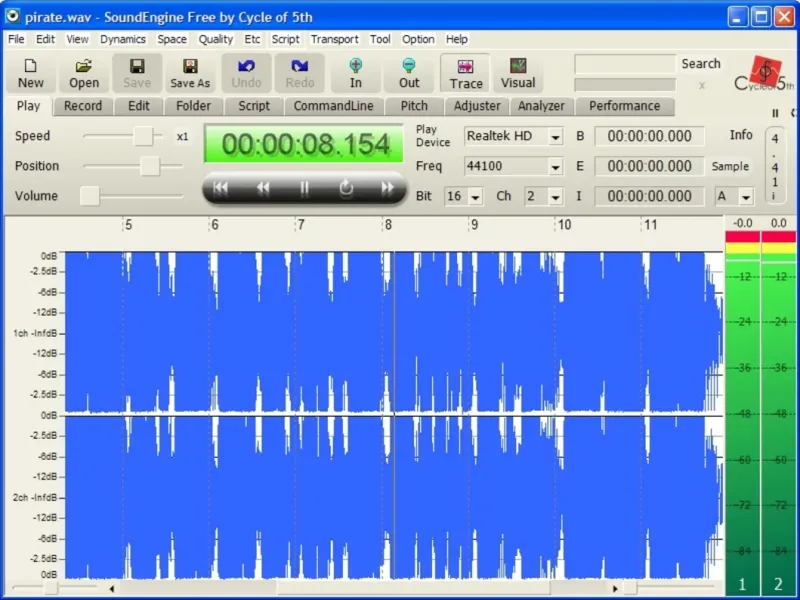Toggle the Trace toolbar button
Viewport: 800px width, 600px height.
tap(465, 73)
